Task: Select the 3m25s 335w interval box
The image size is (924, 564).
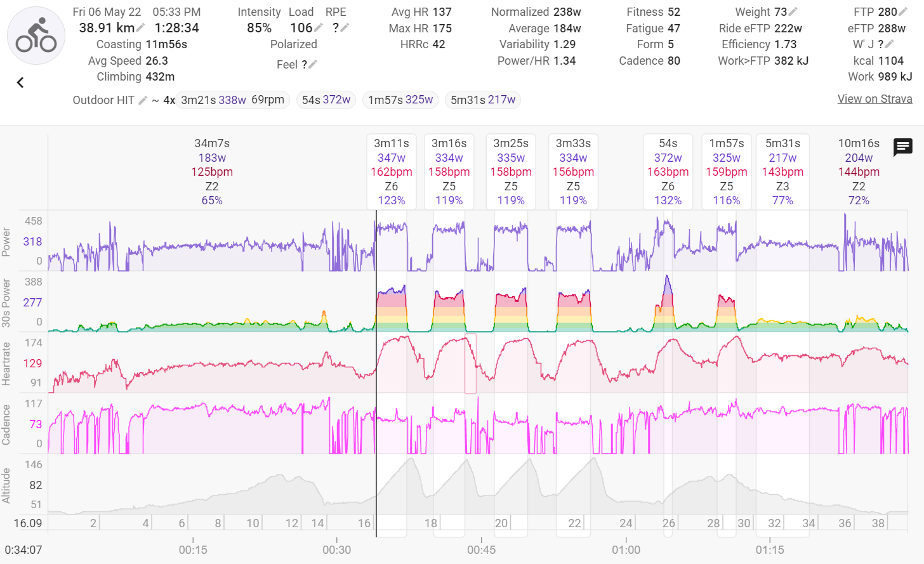Action: tap(511, 171)
